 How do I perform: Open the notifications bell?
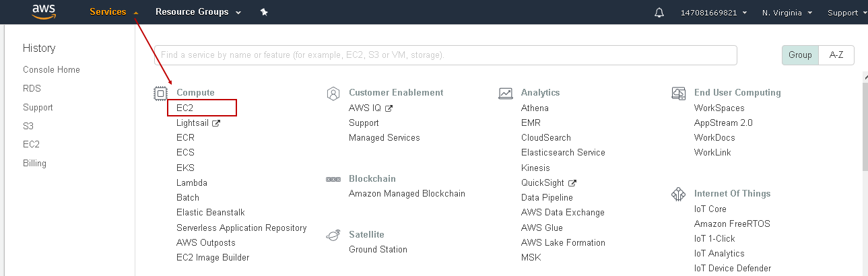(659, 13)
